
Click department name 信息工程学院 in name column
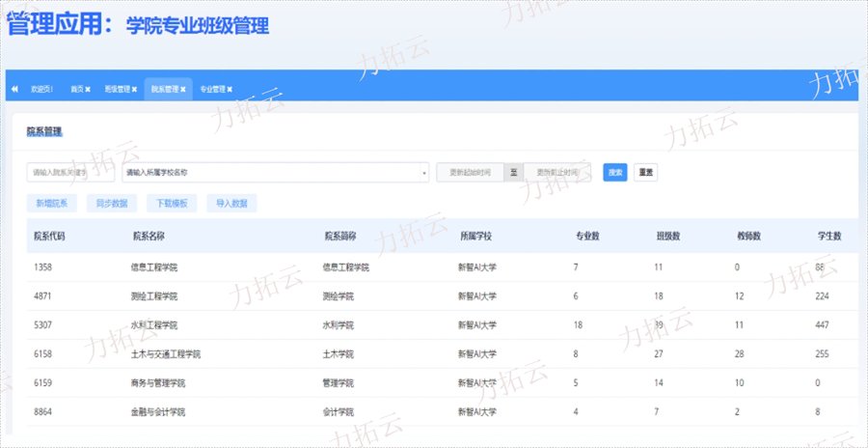point(154,267)
